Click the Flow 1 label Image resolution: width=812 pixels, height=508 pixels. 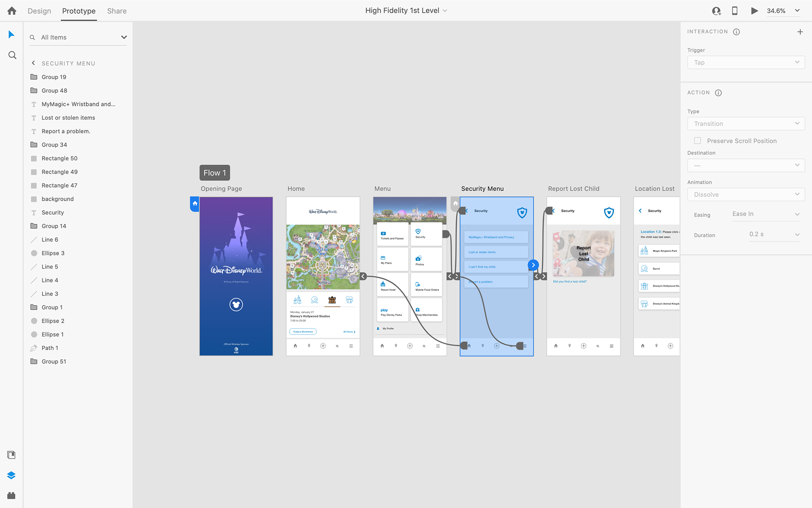pyautogui.click(x=215, y=173)
